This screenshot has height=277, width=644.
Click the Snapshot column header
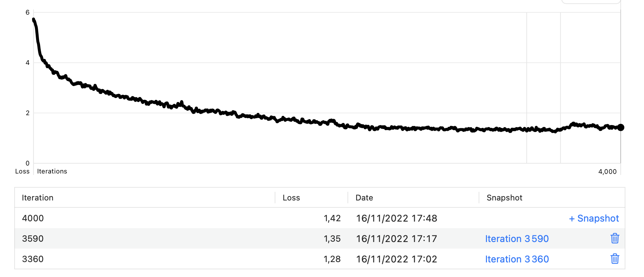point(504,198)
